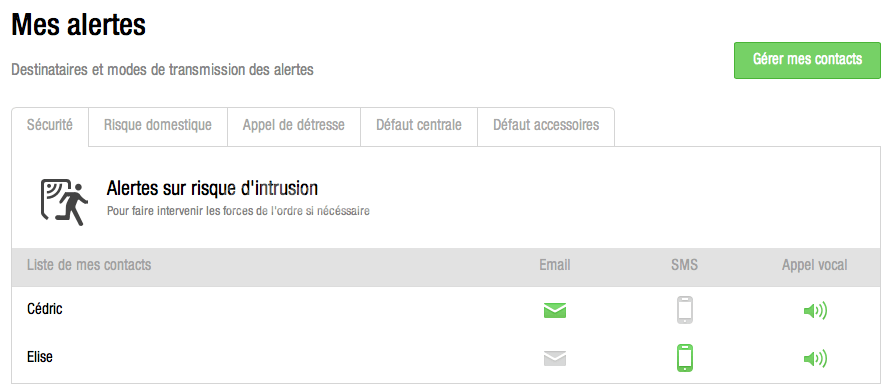This screenshot has height=390, width=891.
Task: Disable Elise's green SMS phone icon
Action: pos(685,358)
